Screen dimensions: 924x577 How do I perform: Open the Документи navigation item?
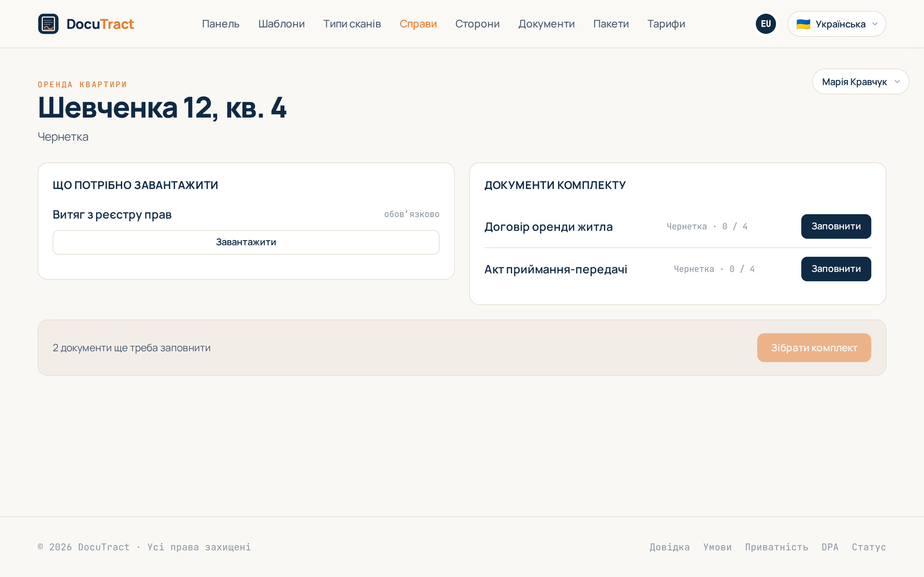point(546,24)
